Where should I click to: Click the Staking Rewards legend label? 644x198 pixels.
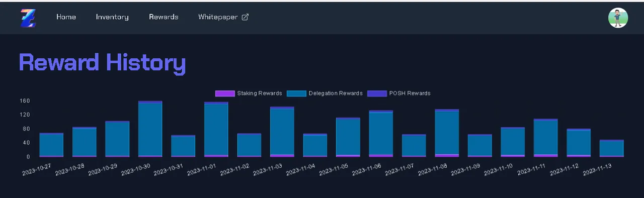259,93
